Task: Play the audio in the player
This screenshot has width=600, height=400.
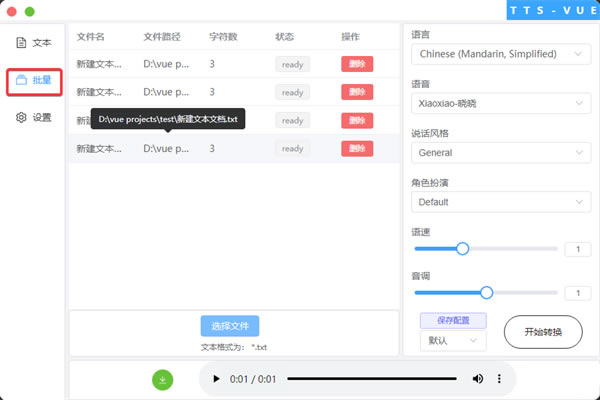Action: [x=216, y=379]
